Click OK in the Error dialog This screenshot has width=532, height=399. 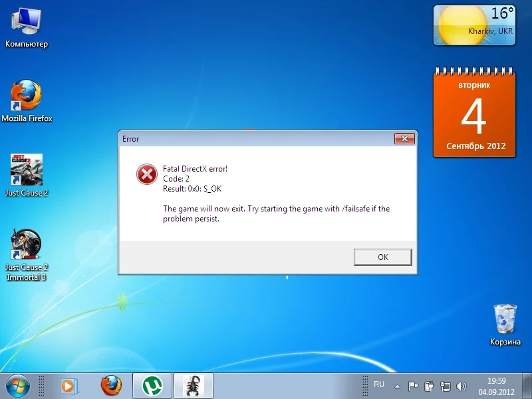383,257
